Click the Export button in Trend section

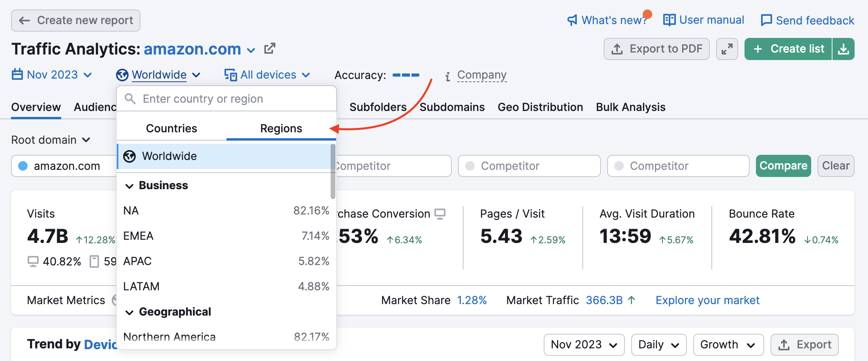(804, 345)
